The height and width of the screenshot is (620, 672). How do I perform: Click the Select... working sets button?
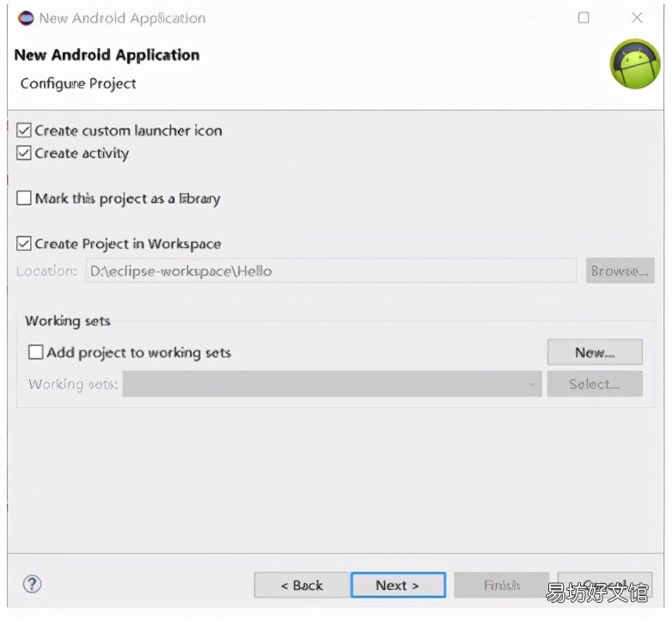(595, 384)
